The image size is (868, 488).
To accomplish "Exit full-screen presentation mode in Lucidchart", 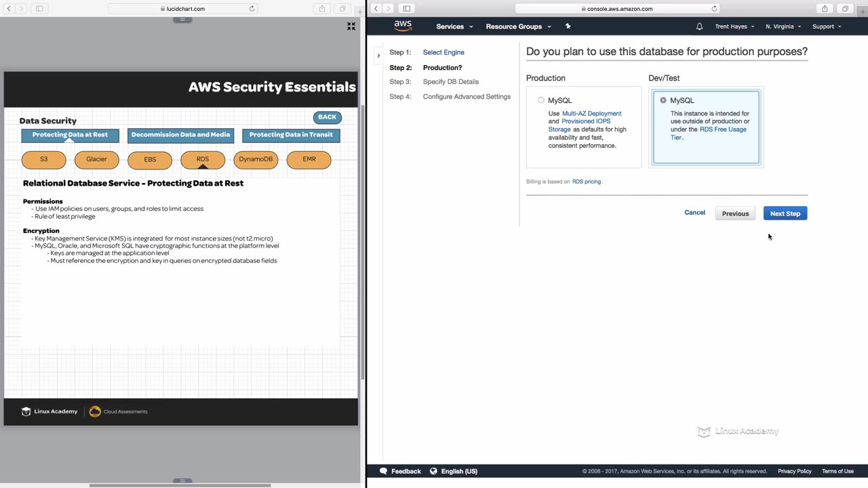I will [x=351, y=26].
